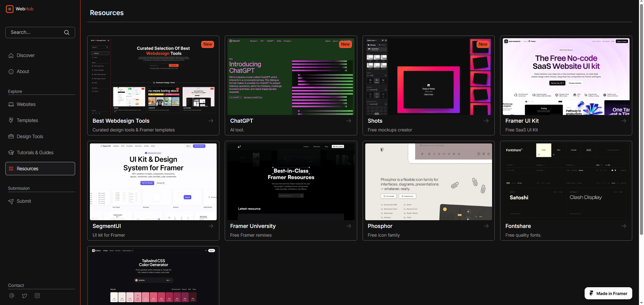Click the Made in Framer badge

point(608,293)
